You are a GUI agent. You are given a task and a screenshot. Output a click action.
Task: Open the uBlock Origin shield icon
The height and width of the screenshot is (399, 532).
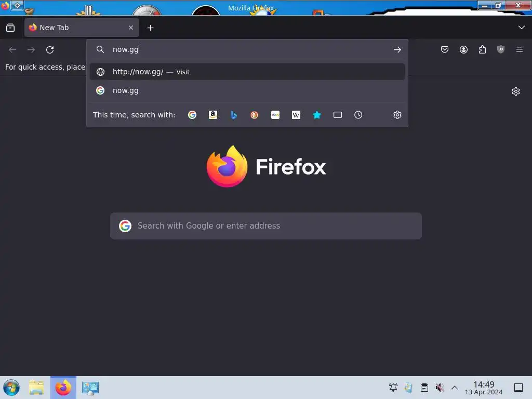point(501,49)
